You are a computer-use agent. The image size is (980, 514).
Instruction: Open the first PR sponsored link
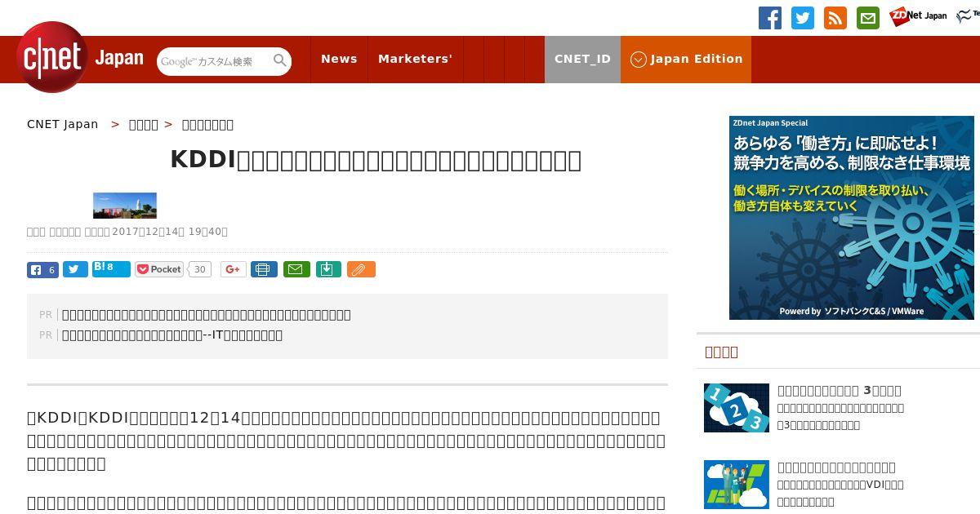(206, 314)
